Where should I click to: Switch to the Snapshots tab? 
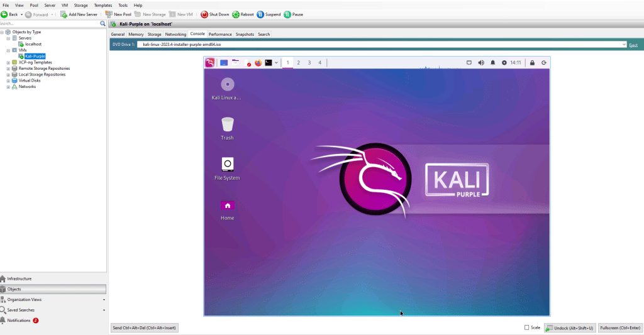click(x=245, y=35)
